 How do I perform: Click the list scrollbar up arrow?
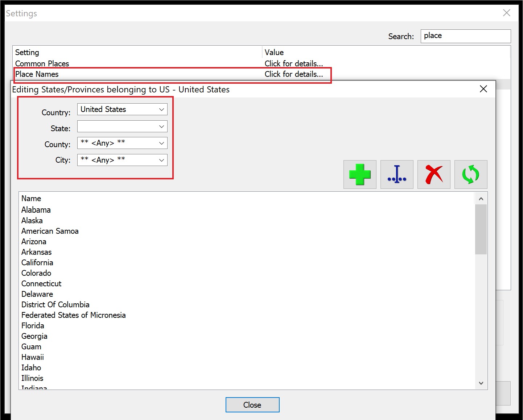tap(481, 199)
